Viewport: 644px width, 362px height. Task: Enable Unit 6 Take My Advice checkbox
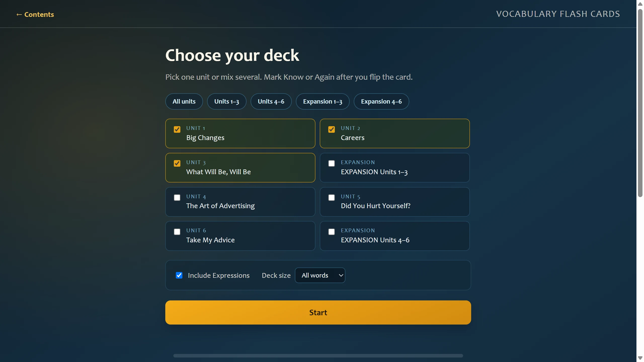point(177,232)
